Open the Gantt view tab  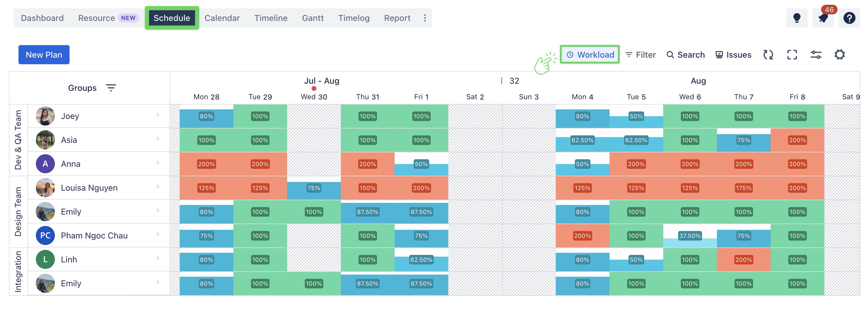click(x=313, y=18)
